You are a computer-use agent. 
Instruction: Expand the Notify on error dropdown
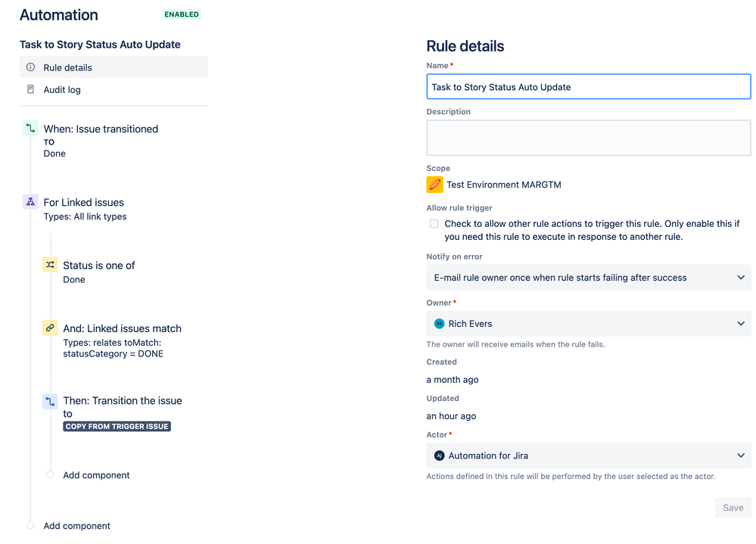tap(588, 278)
